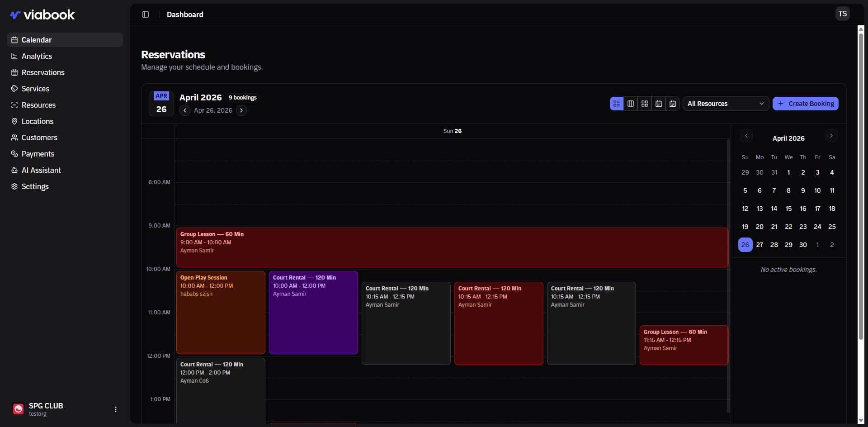Click the '9 bookings' badge
The width and height of the screenshot is (868, 427).
[243, 98]
